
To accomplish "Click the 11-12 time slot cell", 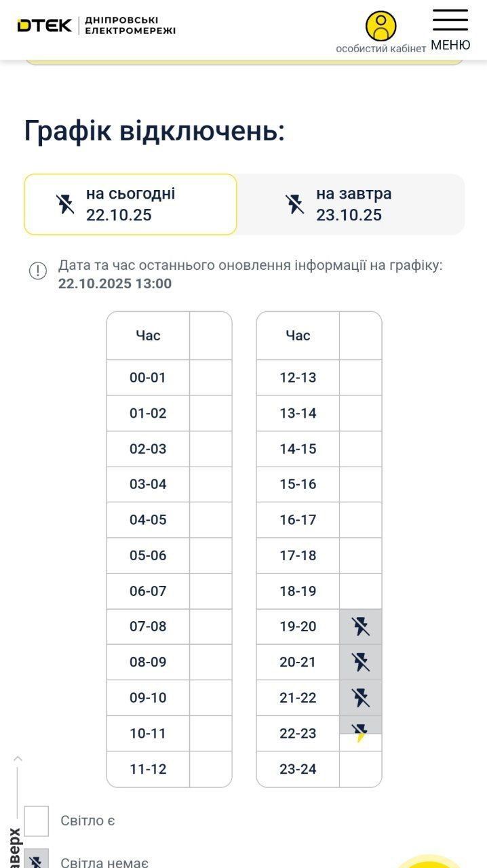I will coord(148,769).
